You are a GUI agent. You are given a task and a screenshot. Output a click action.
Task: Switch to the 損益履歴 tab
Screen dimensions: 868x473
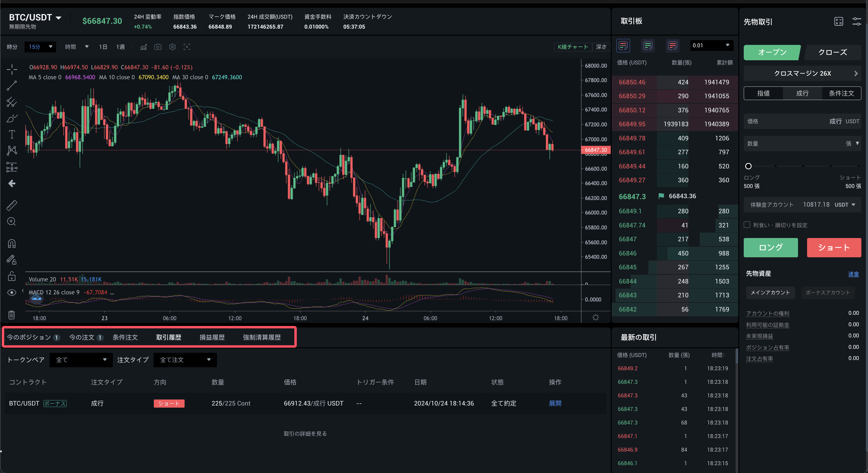coord(212,337)
